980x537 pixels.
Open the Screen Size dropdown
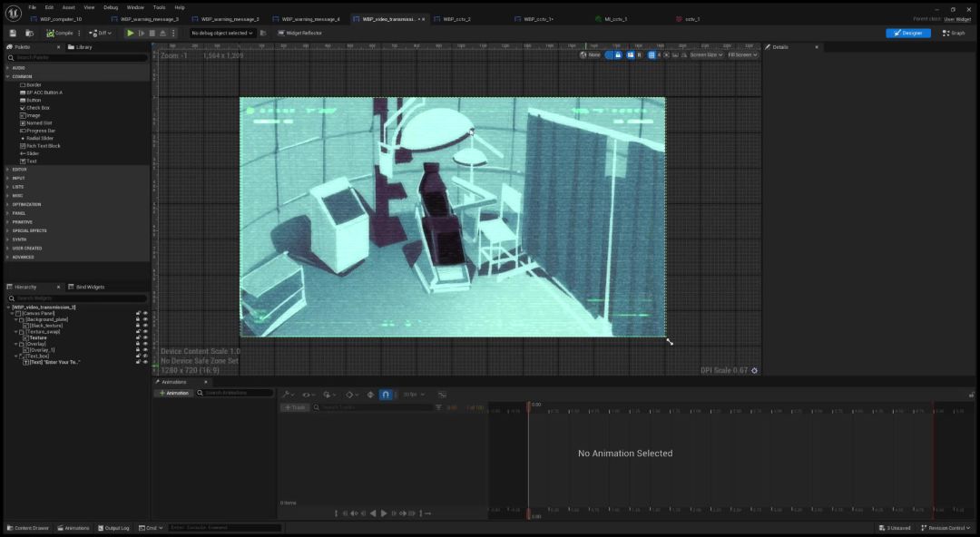click(x=706, y=55)
